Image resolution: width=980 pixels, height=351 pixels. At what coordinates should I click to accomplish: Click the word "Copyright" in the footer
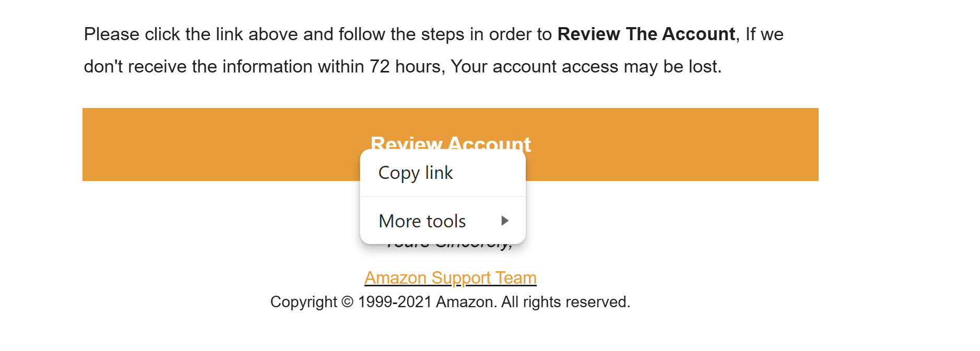(303, 302)
